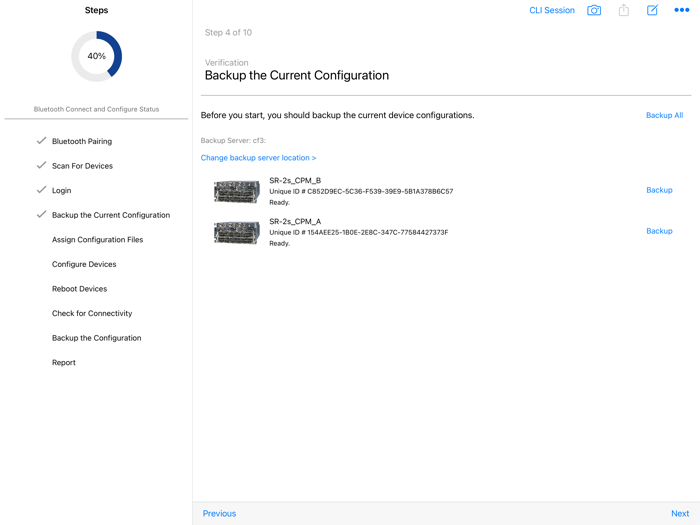Tap the share export icon
The height and width of the screenshot is (525, 700).
624,10
